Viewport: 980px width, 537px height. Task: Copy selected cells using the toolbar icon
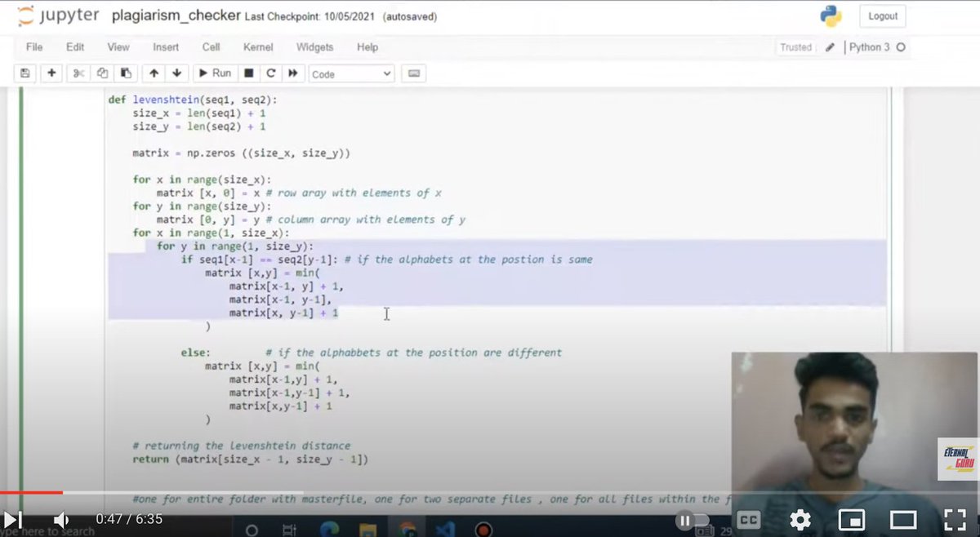pyautogui.click(x=102, y=73)
